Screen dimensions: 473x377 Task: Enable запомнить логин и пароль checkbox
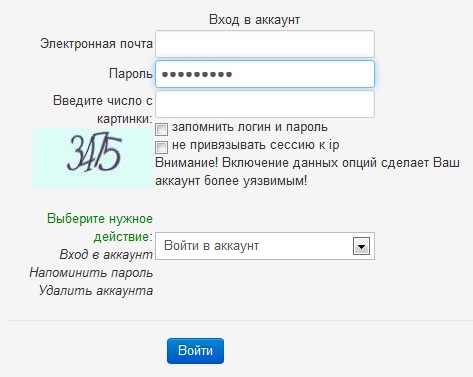(161, 129)
